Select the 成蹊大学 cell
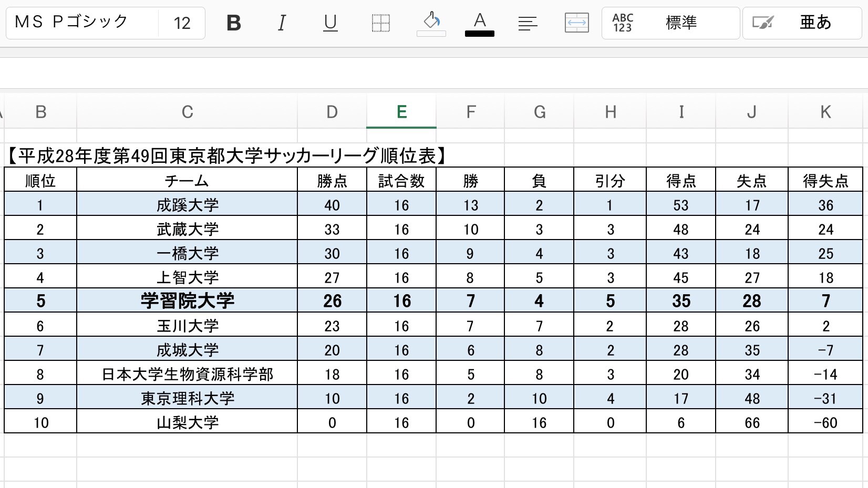868x488 pixels. tap(187, 204)
